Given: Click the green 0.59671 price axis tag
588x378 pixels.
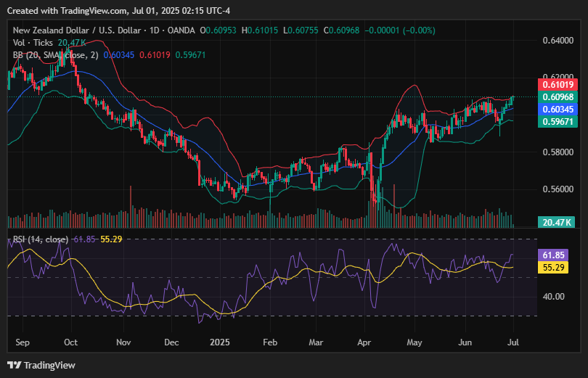Looking at the screenshot, I should 558,122.
